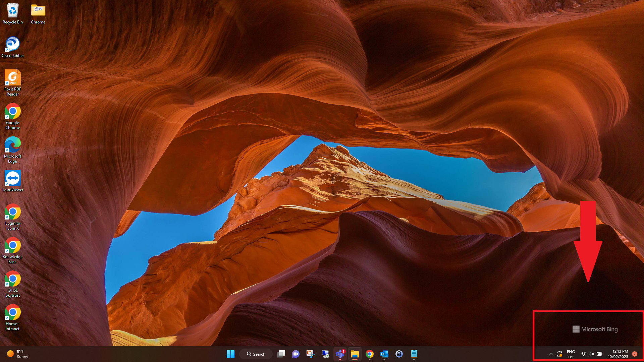Viewport: 644px width, 362px height.
Task: Select the Microsoft Edge desktop shortcut
Action: click(x=13, y=150)
